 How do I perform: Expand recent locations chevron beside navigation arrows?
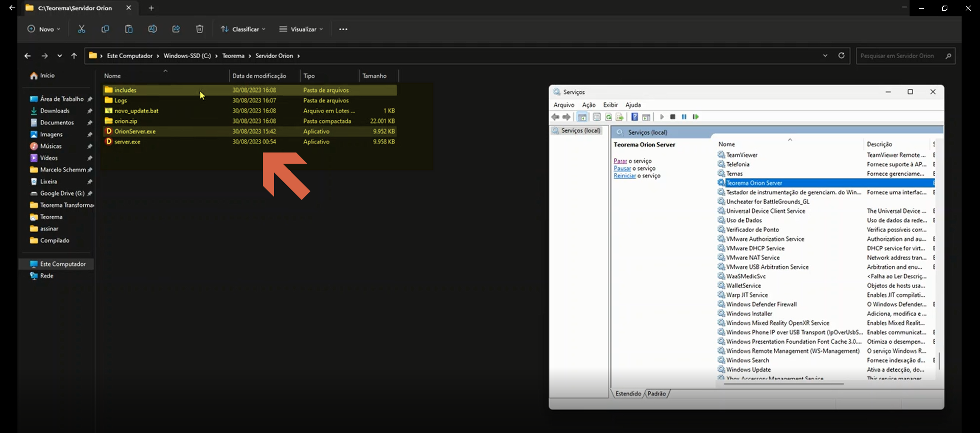[x=60, y=56]
